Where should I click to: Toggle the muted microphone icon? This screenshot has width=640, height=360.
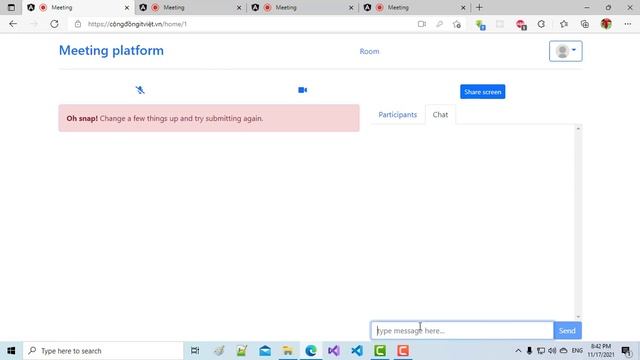[140, 90]
